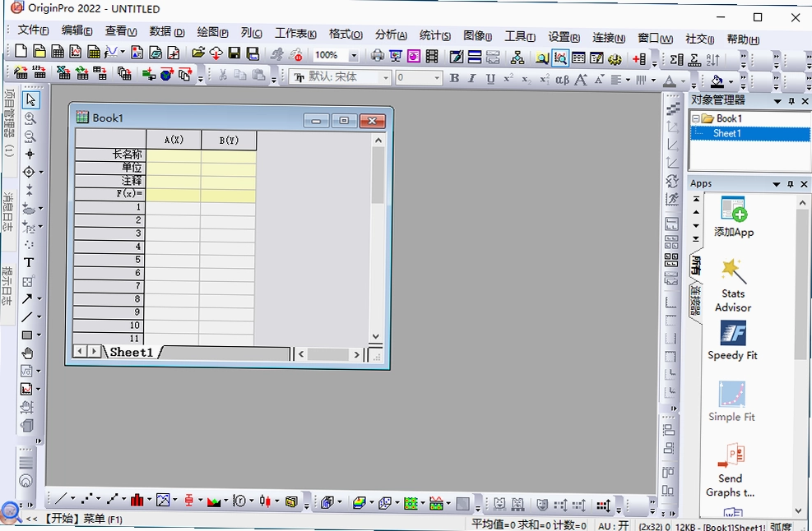Open the 帮助 Help menu
Viewport: 812px width, 531px height.
(743, 39)
